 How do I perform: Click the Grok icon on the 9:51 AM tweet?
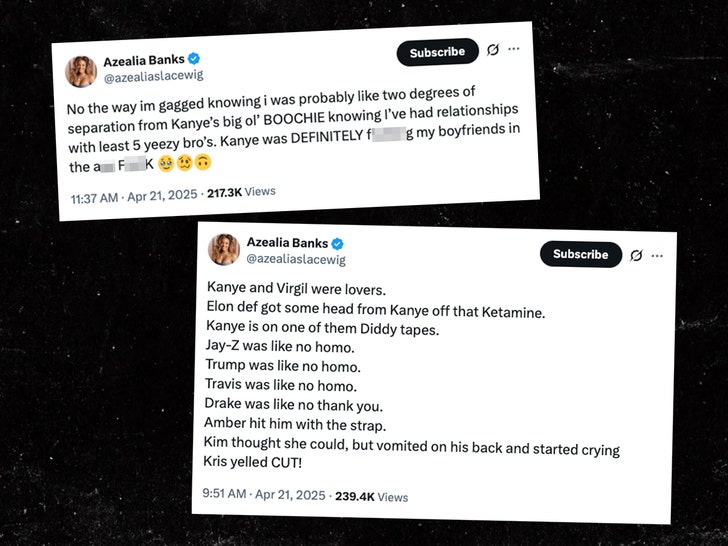[x=636, y=255]
